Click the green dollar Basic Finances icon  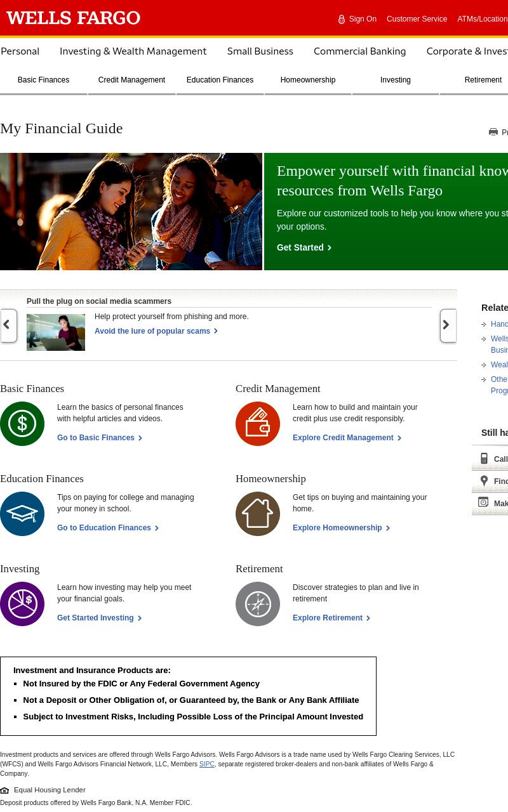click(22, 424)
